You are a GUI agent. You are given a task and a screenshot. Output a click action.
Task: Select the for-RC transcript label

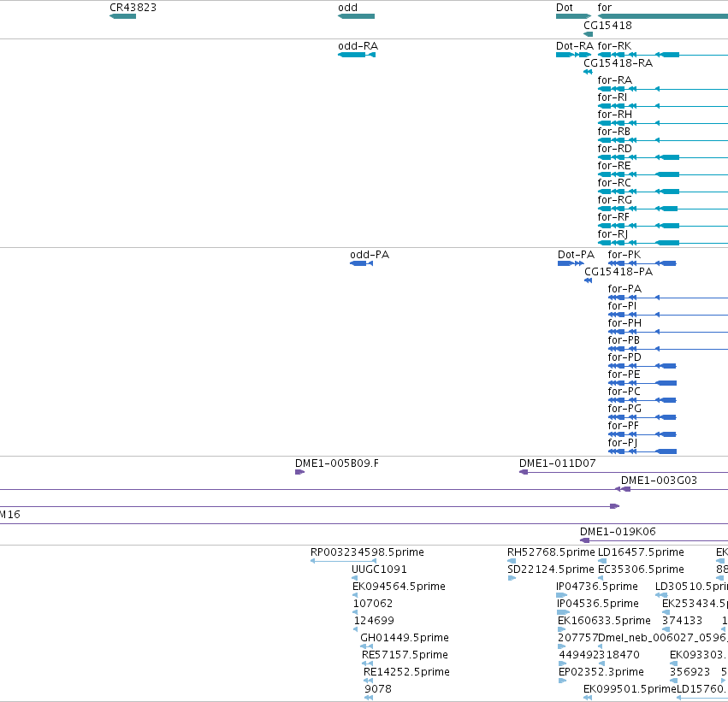pos(614,183)
